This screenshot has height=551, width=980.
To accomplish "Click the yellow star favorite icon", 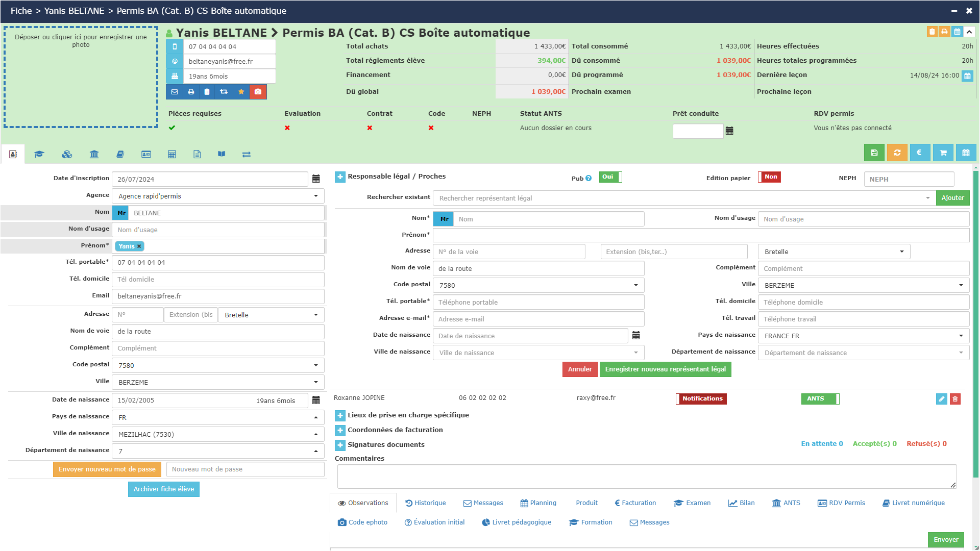I will (x=241, y=92).
